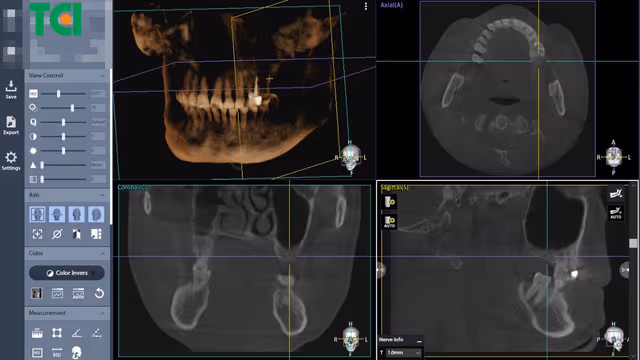Click the quality 'Default' value field

pyautogui.click(x=98, y=122)
